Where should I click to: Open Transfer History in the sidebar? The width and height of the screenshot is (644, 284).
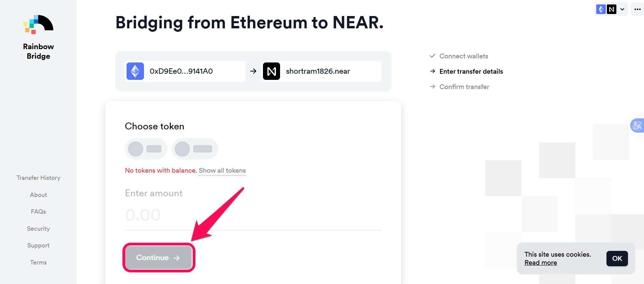[38, 177]
